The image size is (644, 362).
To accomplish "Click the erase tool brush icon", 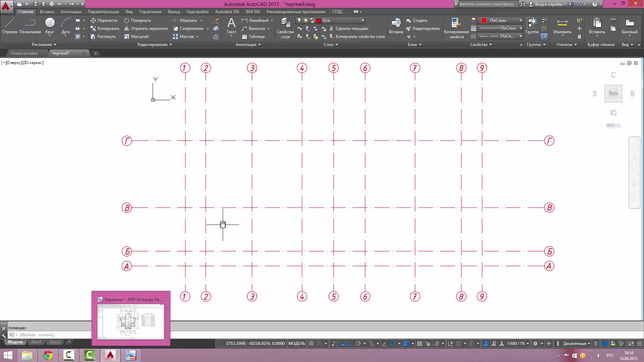I will point(216,20).
